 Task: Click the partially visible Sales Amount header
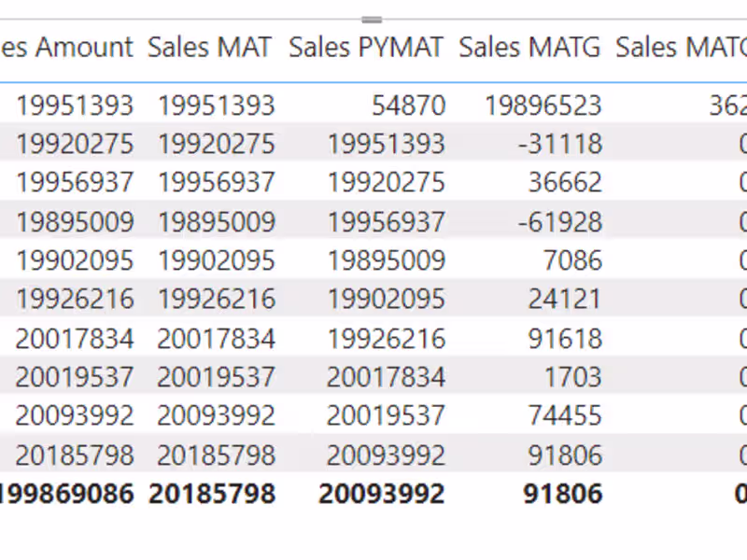coord(67,48)
